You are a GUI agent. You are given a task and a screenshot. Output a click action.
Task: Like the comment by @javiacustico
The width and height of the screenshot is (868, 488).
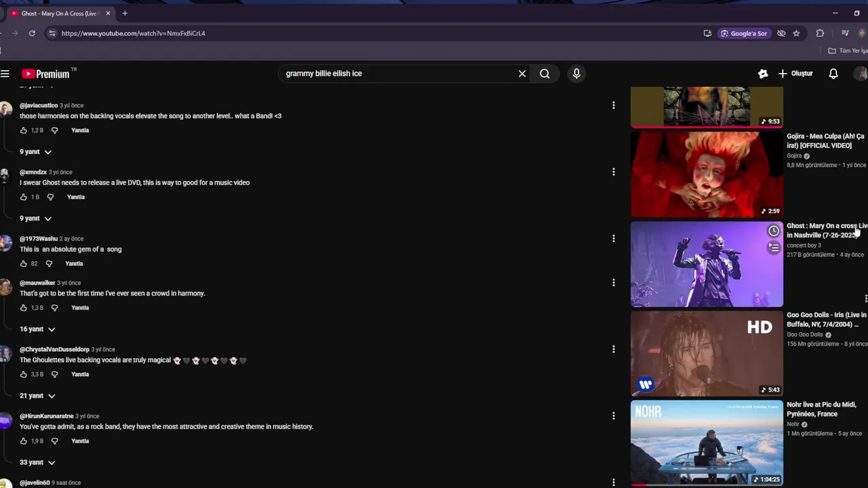pos(24,130)
